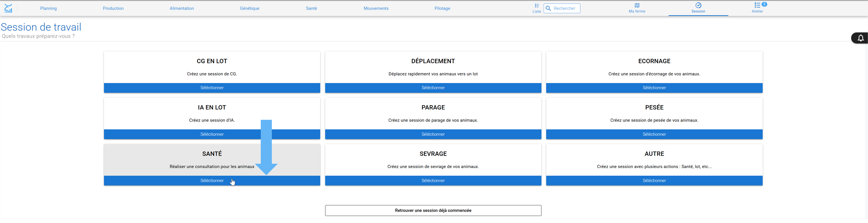The width and height of the screenshot is (868, 223).
Task: Click the 'Session de travail' heading
Action: [41, 27]
